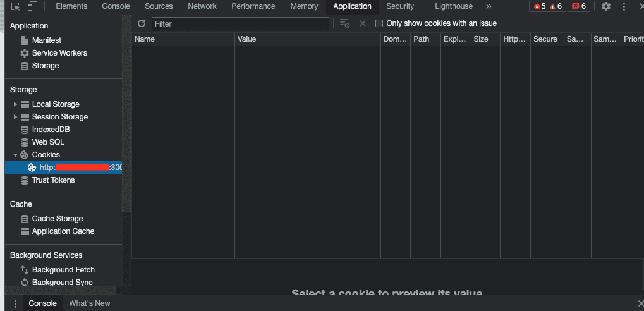Click the Background Fetch arrows icon
The height and width of the screenshot is (311, 644).
tap(25, 270)
